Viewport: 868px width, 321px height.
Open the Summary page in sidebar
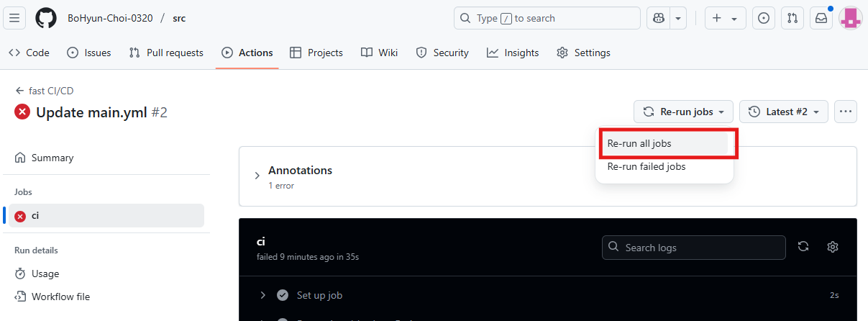[x=106, y=158]
